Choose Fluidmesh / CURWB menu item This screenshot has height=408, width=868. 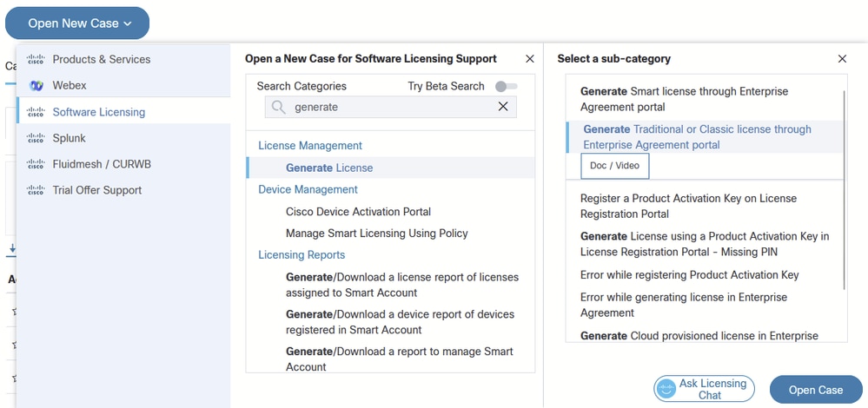click(123, 164)
